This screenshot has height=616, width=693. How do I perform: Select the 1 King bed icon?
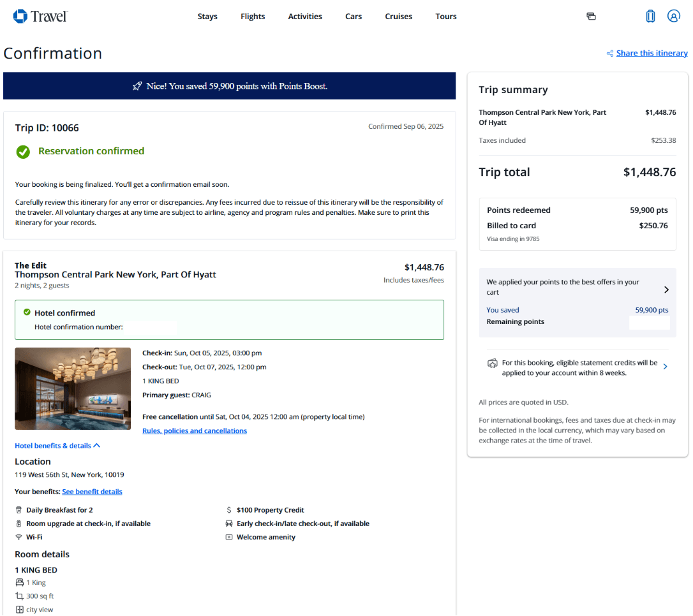[x=19, y=582]
